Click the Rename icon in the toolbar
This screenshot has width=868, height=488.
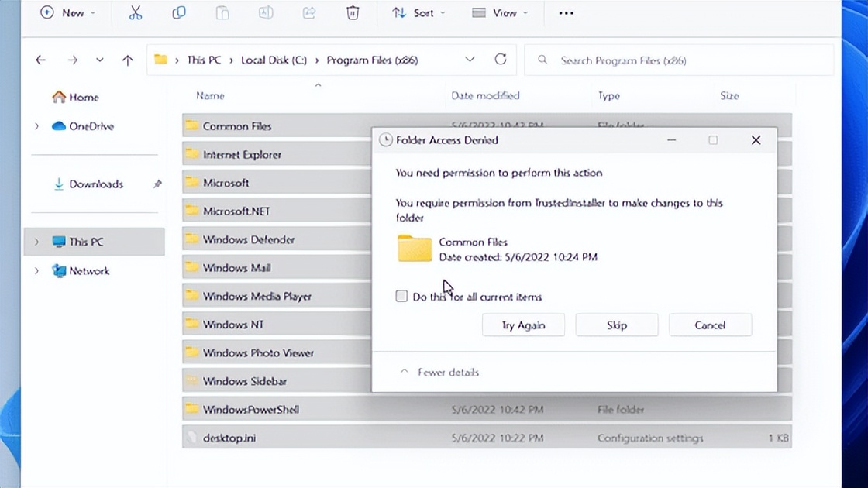pyautogui.click(x=266, y=12)
